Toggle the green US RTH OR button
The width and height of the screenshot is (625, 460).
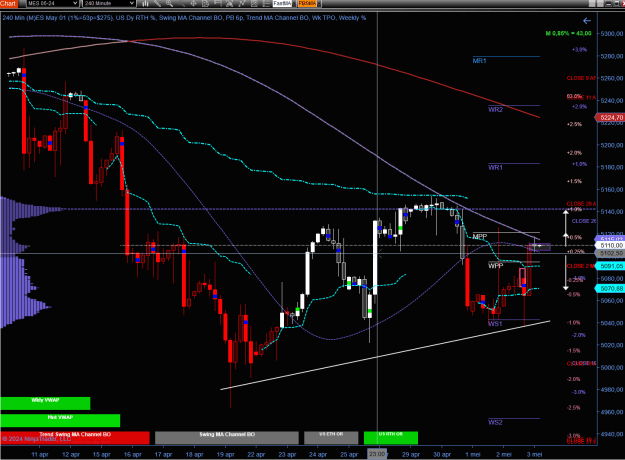[x=391, y=437]
